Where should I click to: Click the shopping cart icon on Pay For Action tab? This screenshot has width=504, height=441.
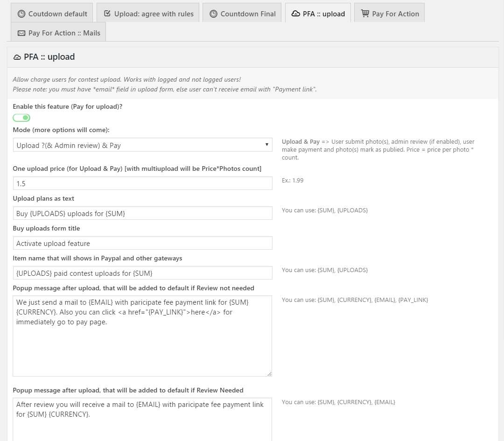coord(365,14)
